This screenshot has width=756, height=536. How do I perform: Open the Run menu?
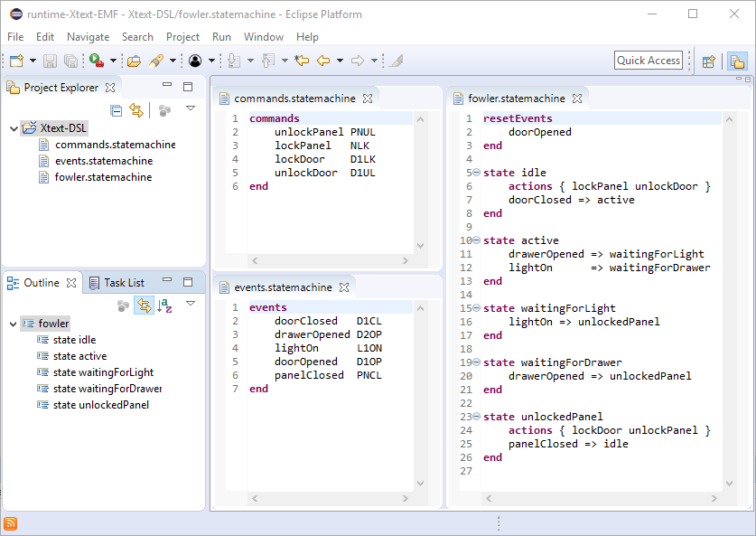tap(221, 37)
